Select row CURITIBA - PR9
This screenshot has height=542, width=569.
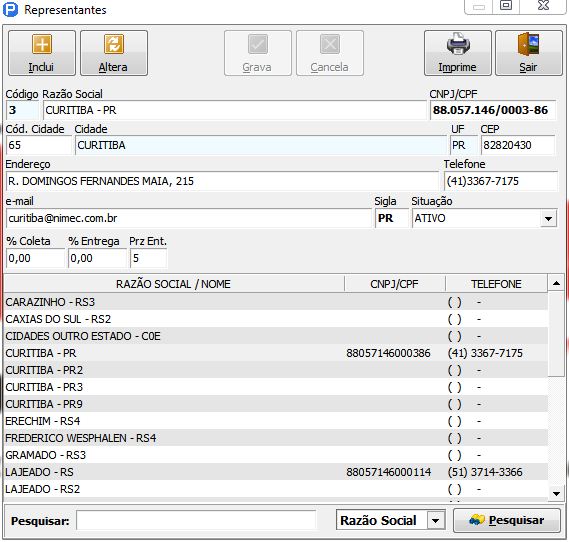[x=275, y=404]
